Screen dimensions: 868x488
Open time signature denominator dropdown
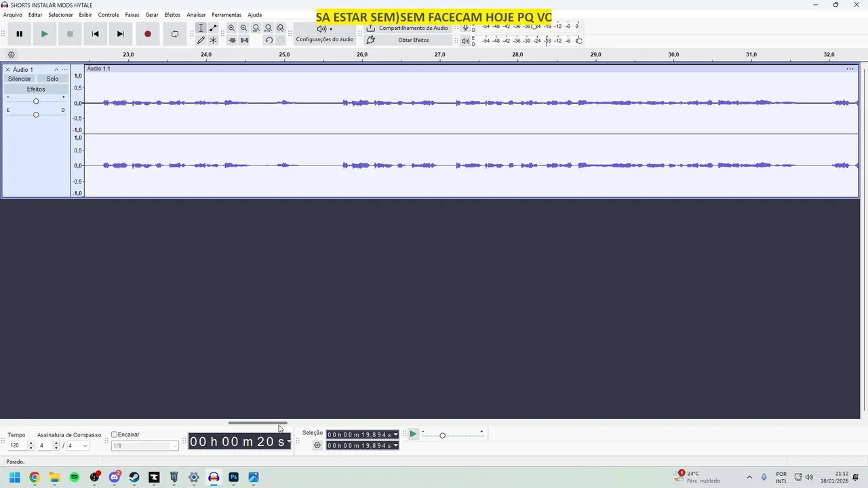point(85,446)
